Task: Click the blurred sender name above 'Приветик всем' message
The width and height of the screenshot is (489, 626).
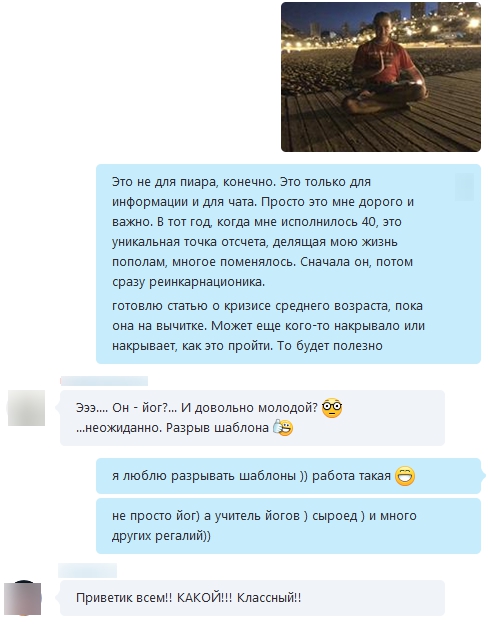Action: pos(87,571)
